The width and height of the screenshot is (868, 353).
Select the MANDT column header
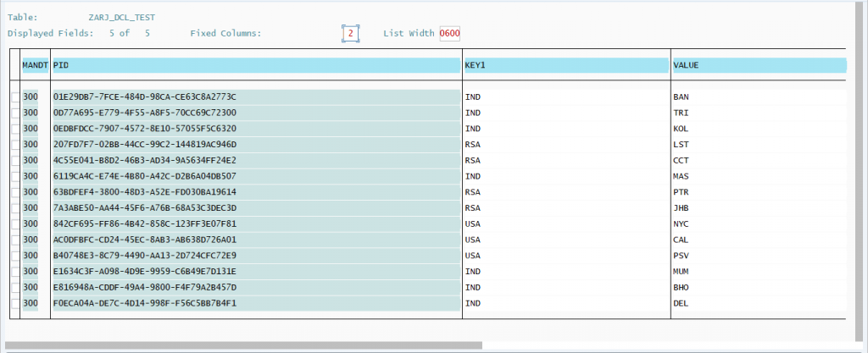pyautogui.click(x=36, y=65)
